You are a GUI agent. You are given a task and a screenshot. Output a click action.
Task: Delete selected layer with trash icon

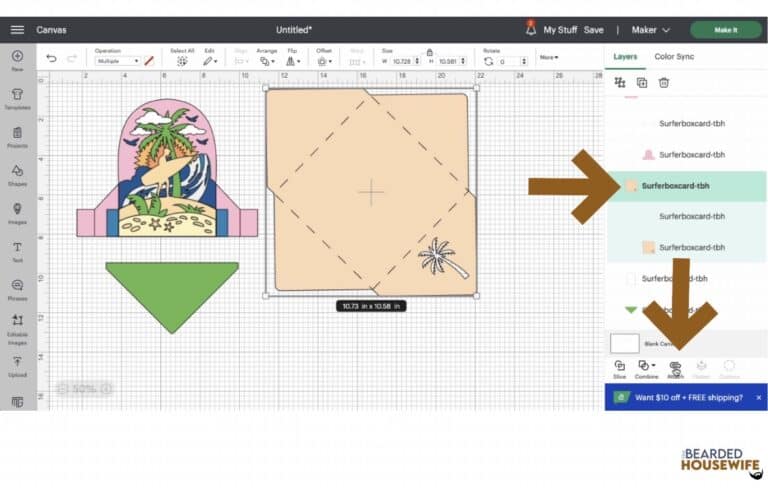(x=663, y=82)
